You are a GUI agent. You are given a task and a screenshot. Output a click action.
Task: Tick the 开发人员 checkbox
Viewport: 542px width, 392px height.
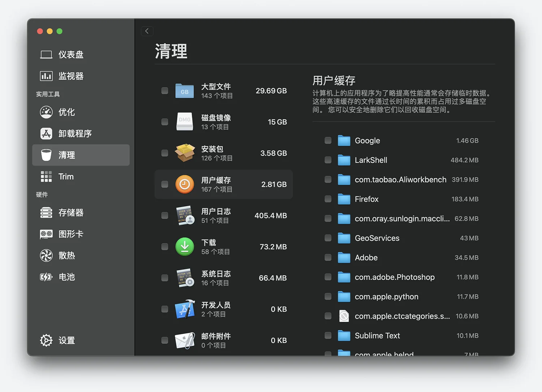(165, 309)
